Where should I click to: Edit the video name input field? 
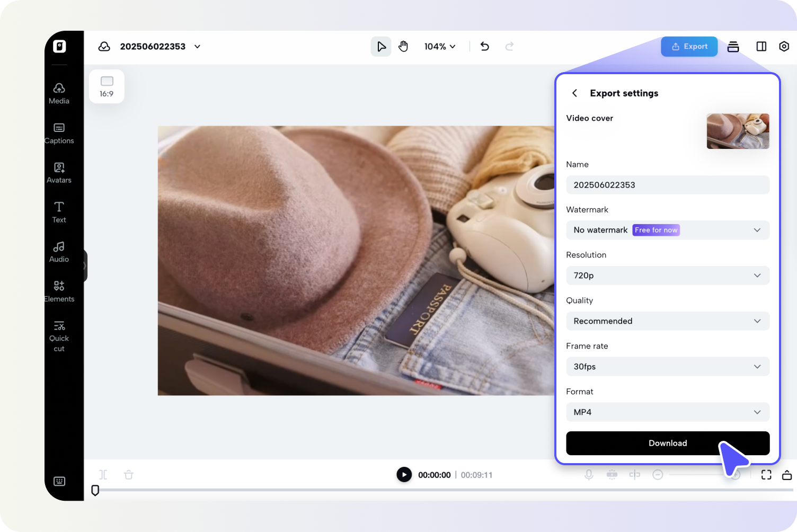point(668,185)
